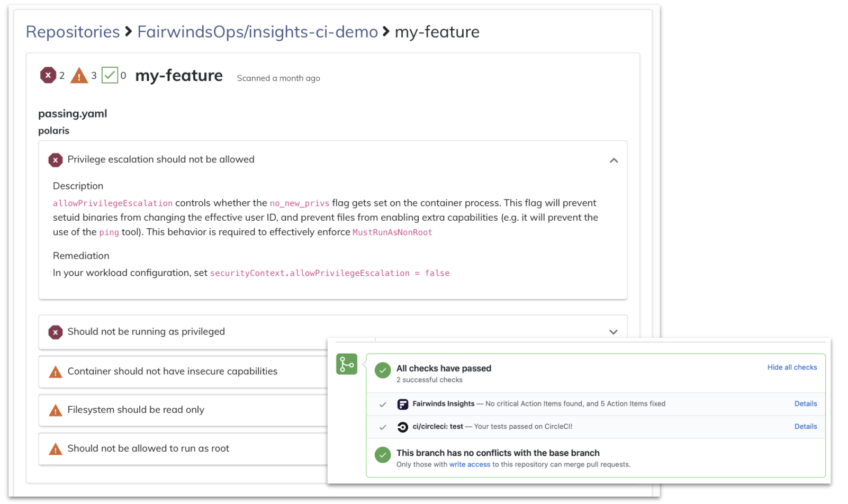Expand Container should not have insecure capabilities row
The height and width of the screenshot is (504, 848).
(172, 372)
